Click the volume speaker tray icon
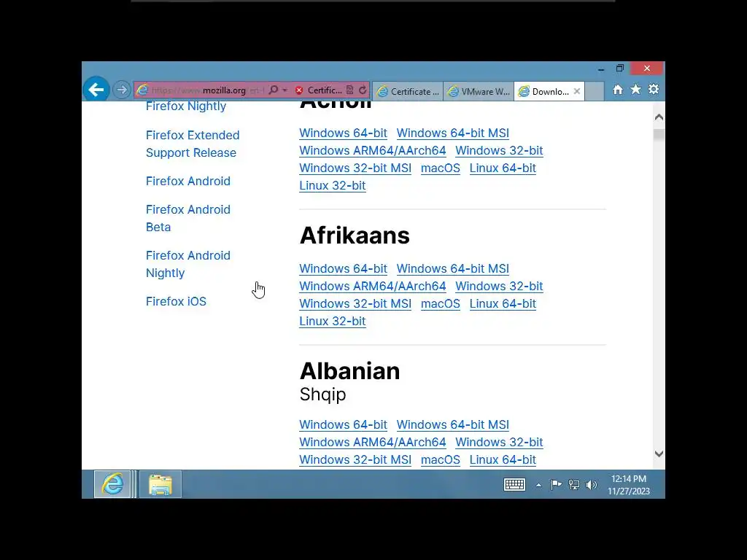 click(591, 485)
